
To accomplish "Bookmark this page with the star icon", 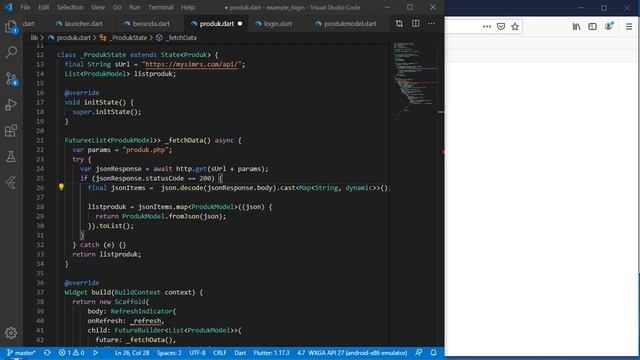I will point(515,27).
